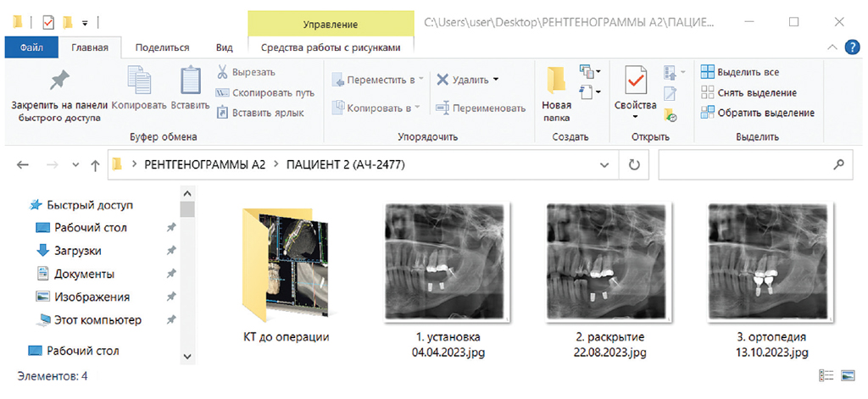Open the Move to (Переместить в) dropdown
Viewport: 868px width, 399px height.
pos(378,80)
